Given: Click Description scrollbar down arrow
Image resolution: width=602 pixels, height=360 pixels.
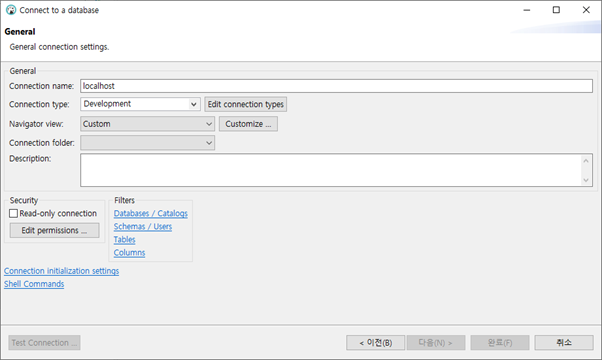Looking at the screenshot, I should click(586, 180).
